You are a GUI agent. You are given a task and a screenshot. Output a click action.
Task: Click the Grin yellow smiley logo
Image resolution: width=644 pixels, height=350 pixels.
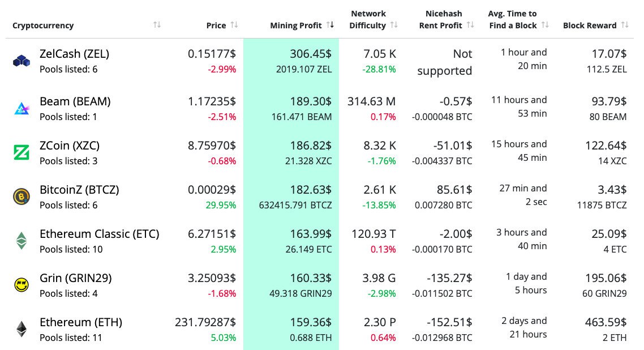(21, 285)
